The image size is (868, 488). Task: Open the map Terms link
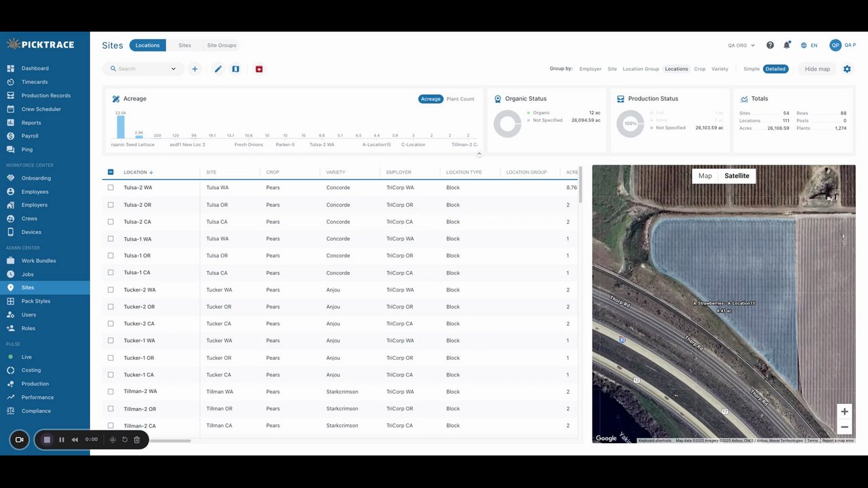tap(812, 441)
